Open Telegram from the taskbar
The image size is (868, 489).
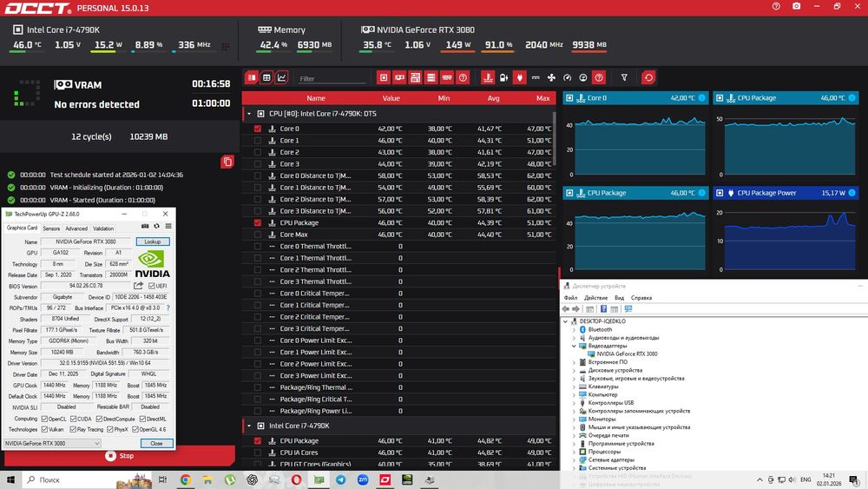pos(340,479)
